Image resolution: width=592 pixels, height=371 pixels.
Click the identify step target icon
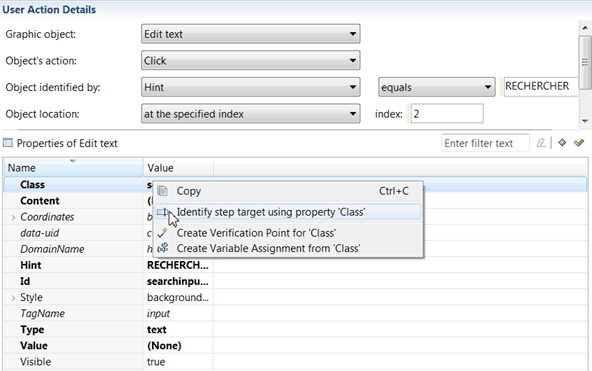point(162,212)
